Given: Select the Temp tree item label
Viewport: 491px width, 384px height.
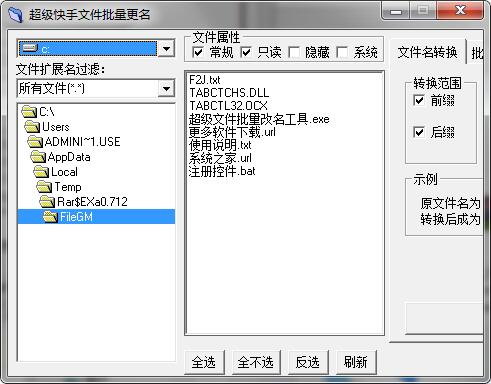Looking at the screenshot, I should 68,187.
